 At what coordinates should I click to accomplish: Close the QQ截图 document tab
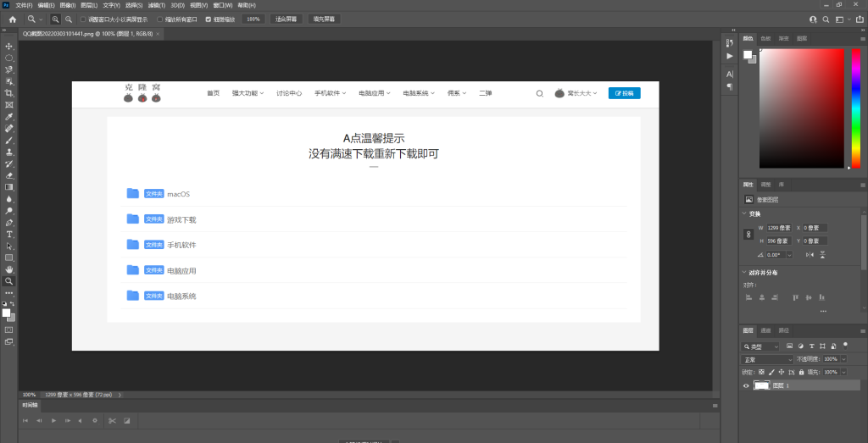158,34
